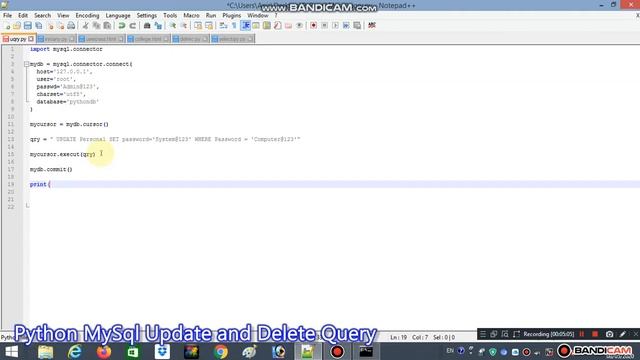Stop Bandicam recording with red square
Screen dimensions: 640x360
[595, 334]
